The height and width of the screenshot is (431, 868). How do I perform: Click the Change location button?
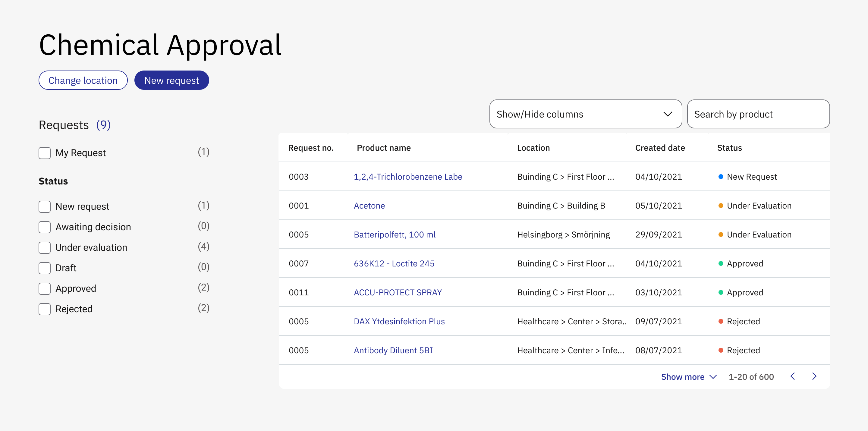83,80
